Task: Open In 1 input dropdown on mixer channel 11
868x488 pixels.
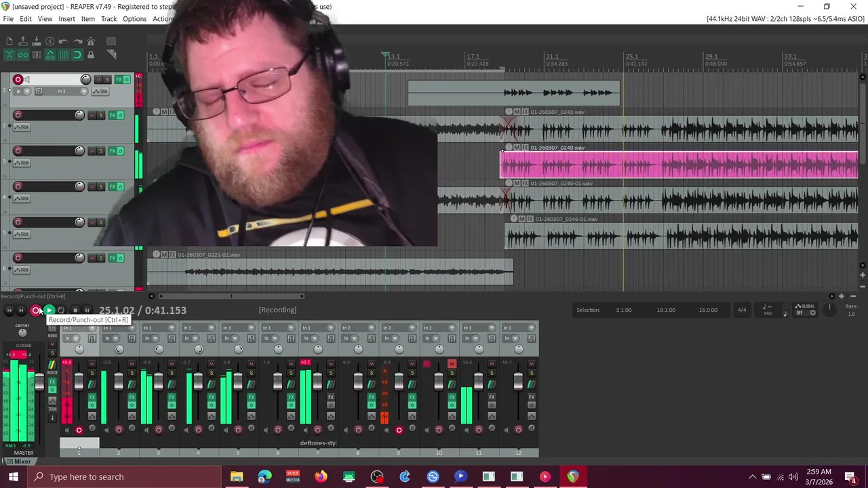Action: (x=479, y=328)
